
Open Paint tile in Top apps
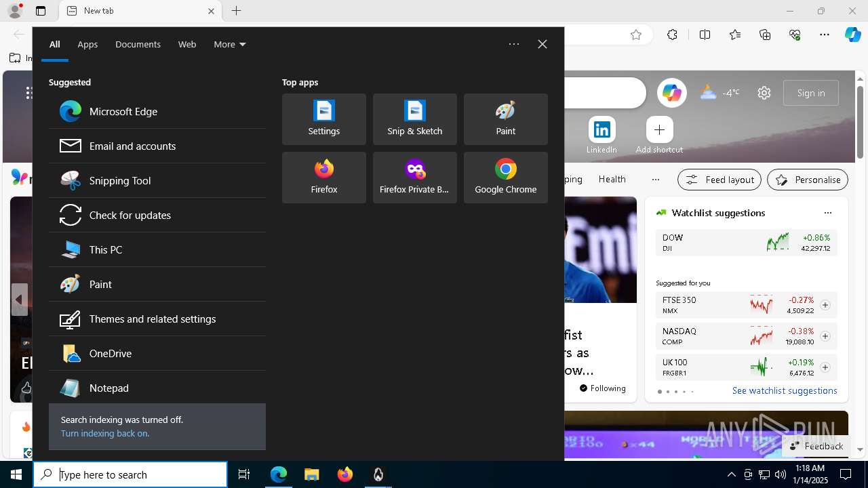[506, 119]
